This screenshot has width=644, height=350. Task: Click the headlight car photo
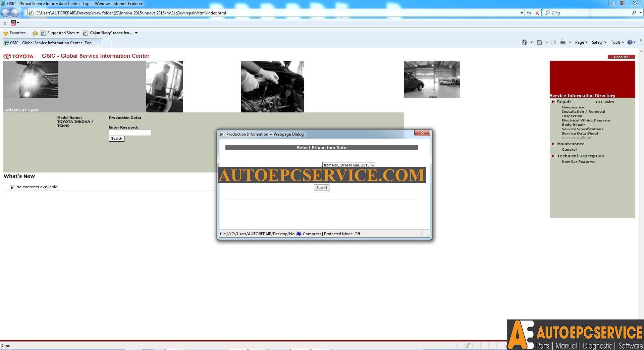pyautogui.click(x=31, y=79)
